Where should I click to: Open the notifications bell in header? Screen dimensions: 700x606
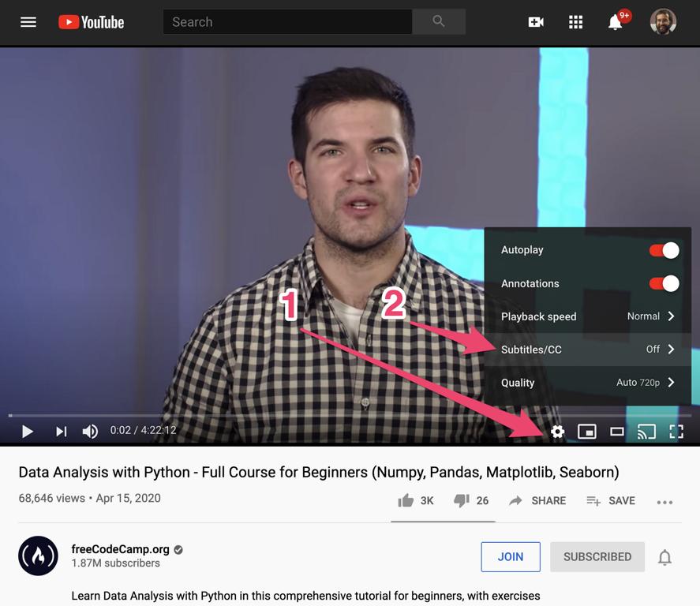pos(616,22)
